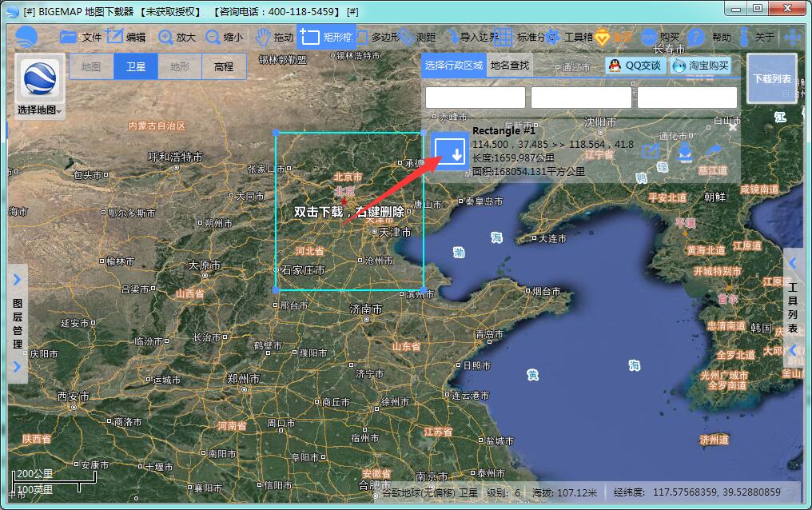The image size is (812, 510).
Task: Click the Google Earth map source icon
Action: point(40,78)
